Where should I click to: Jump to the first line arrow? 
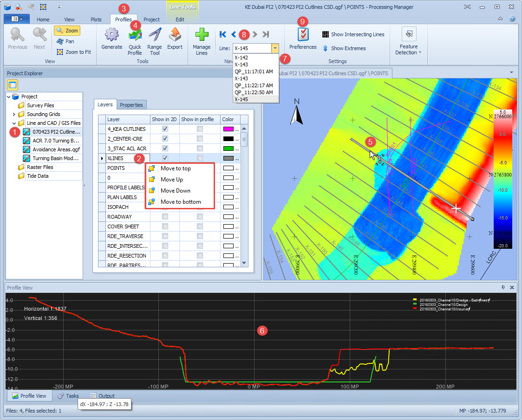coord(223,34)
